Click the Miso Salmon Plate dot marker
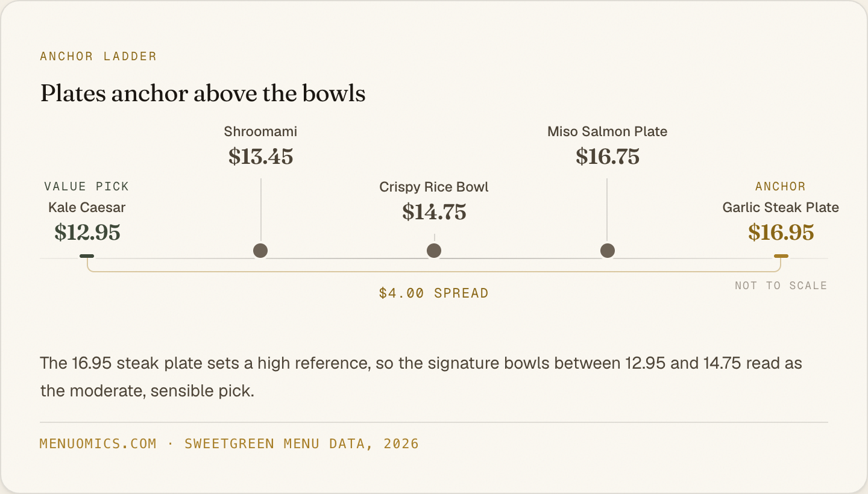This screenshot has width=868, height=494. click(608, 251)
